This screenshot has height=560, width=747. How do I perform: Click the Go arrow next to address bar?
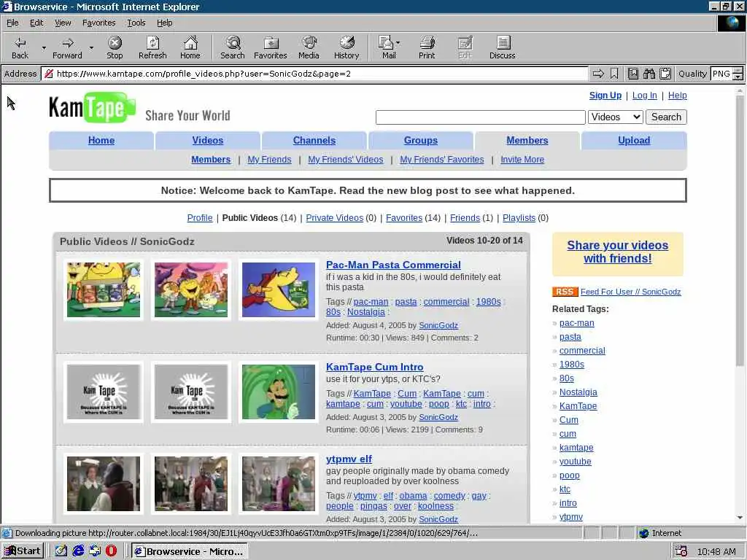coord(598,74)
